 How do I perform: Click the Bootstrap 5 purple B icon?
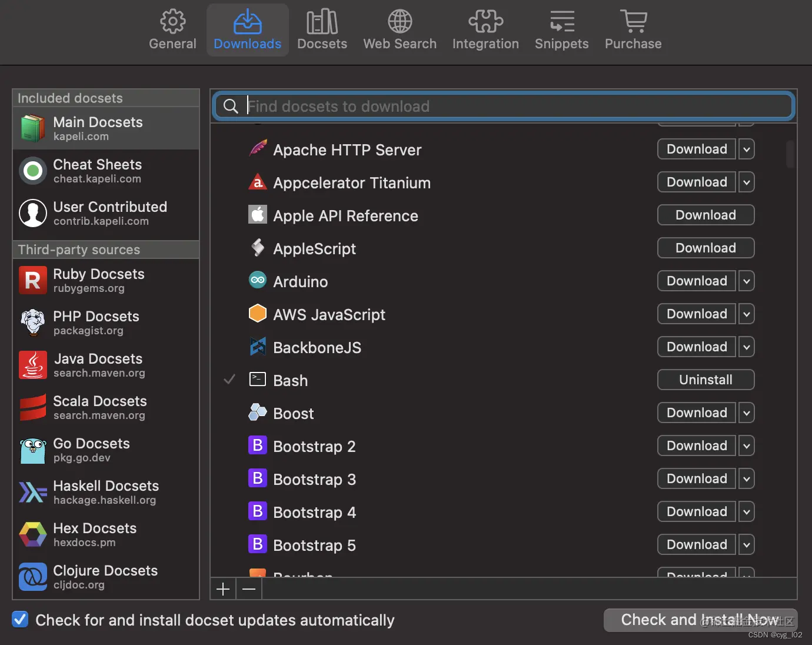tap(258, 544)
